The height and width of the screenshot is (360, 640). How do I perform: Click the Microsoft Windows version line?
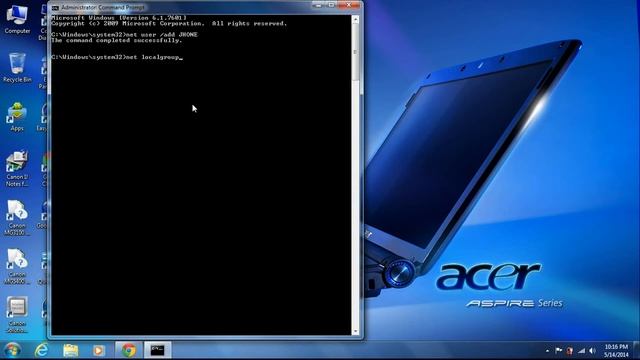(x=119, y=18)
